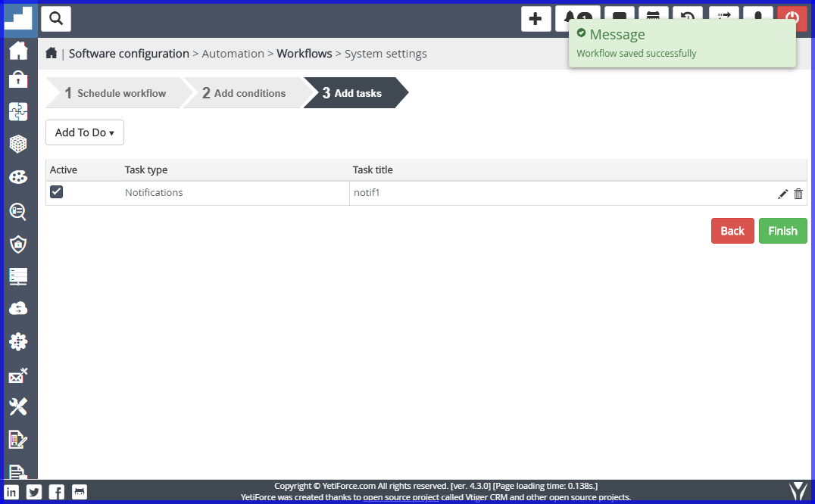Open the global search magnifier icon
Screen dimensions: 815x504
pos(55,19)
